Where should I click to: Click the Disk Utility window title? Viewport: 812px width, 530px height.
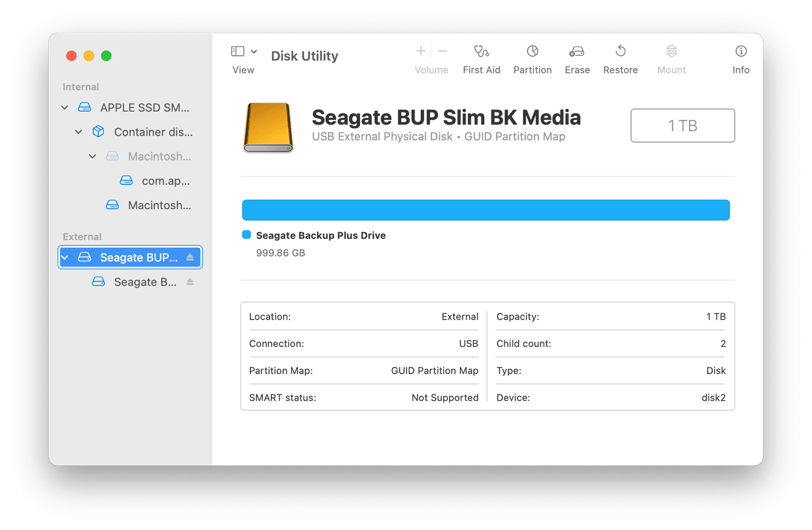coord(305,56)
